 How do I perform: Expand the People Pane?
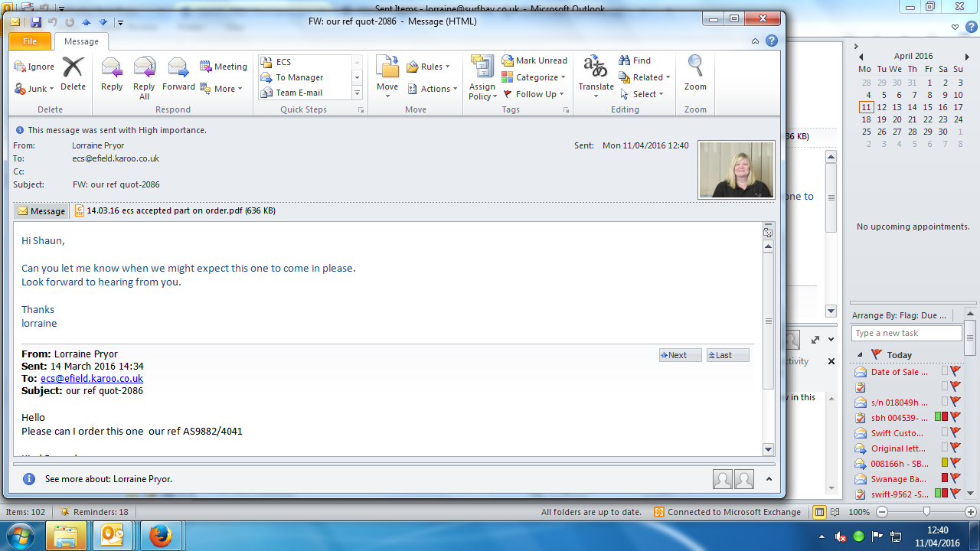point(769,479)
